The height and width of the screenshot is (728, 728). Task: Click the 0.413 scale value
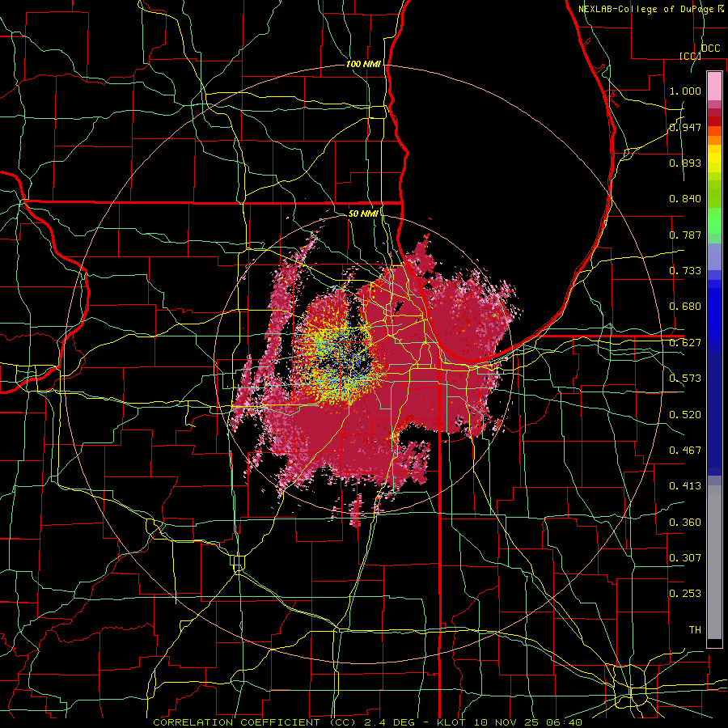[685, 486]
